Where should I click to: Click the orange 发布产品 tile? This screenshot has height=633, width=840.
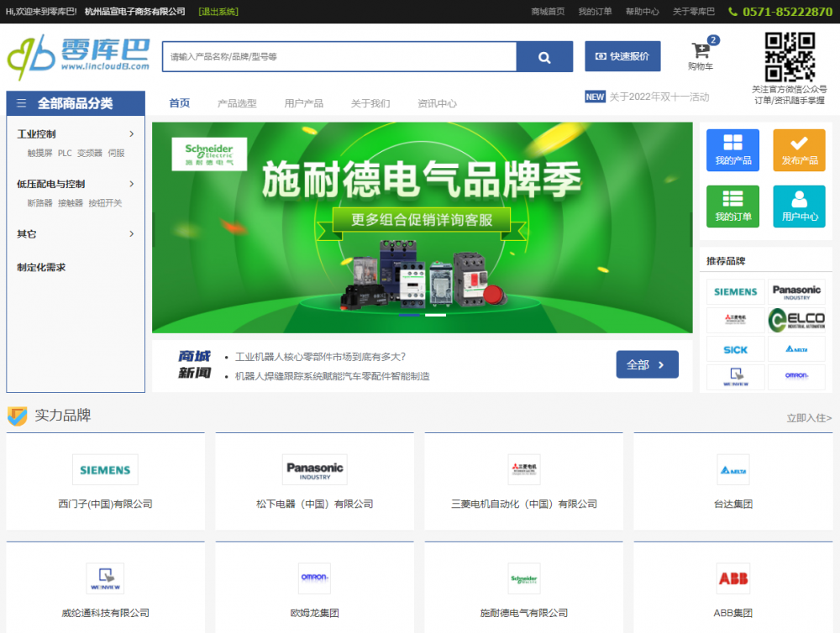[799, 150]
